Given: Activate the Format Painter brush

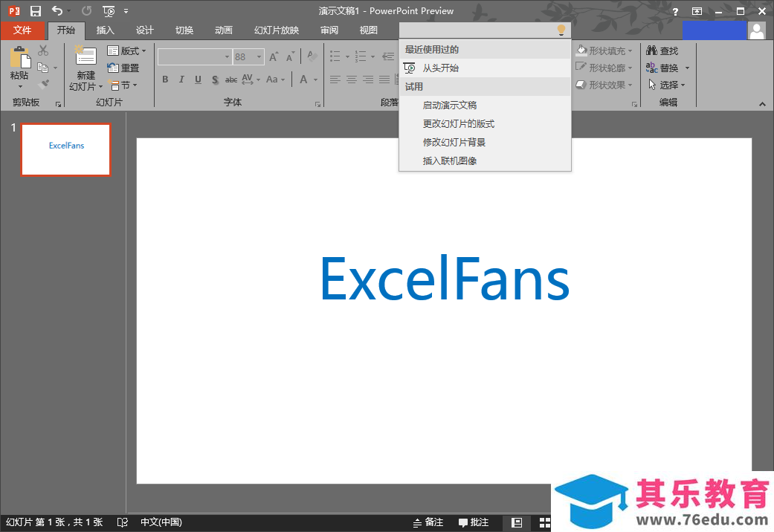Looking at the screenshot, I should click(43, 85).
